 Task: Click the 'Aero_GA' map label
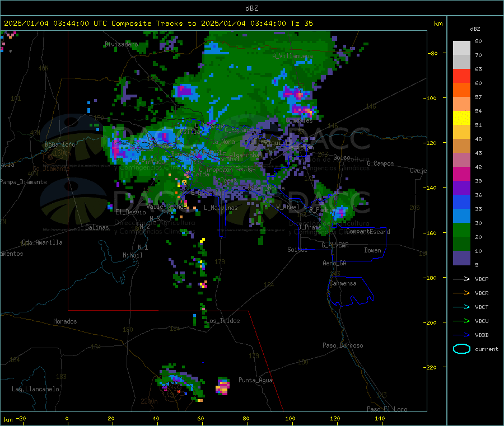(x=334, y=263)
